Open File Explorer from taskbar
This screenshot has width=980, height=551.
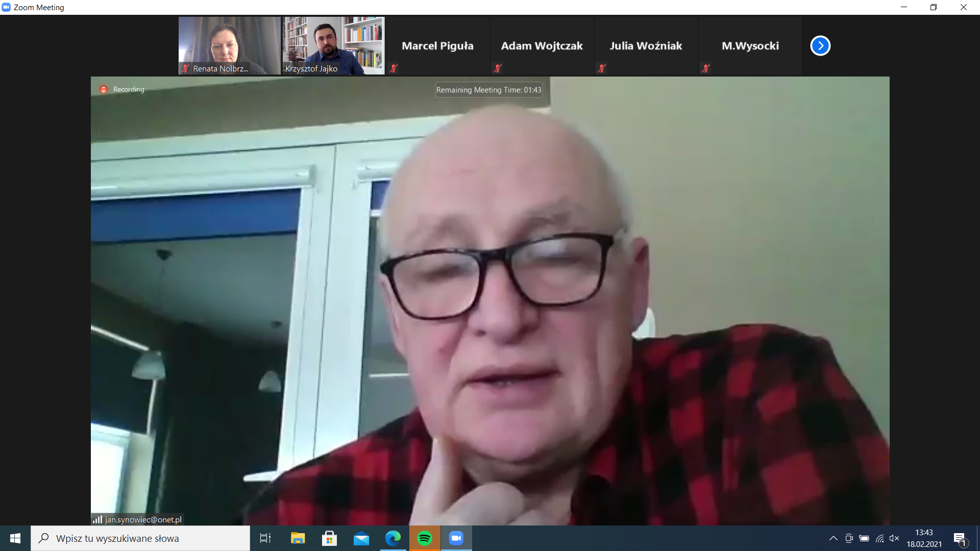point(298,538)
